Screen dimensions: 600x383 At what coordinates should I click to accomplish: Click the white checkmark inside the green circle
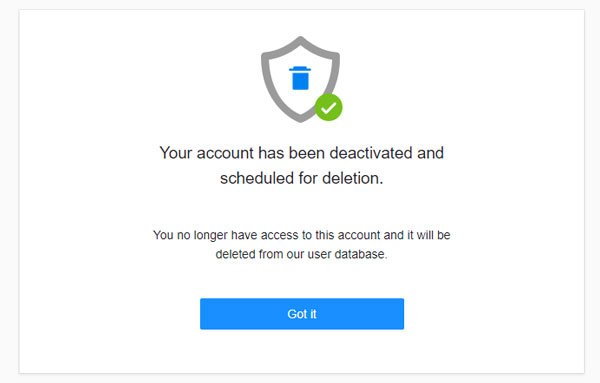(328, 108)
